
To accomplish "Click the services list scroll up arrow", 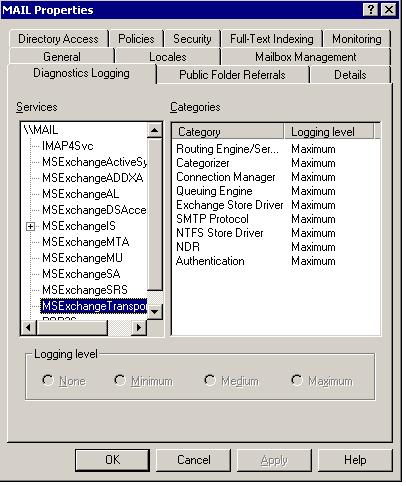I will click(x=154, y=130).
